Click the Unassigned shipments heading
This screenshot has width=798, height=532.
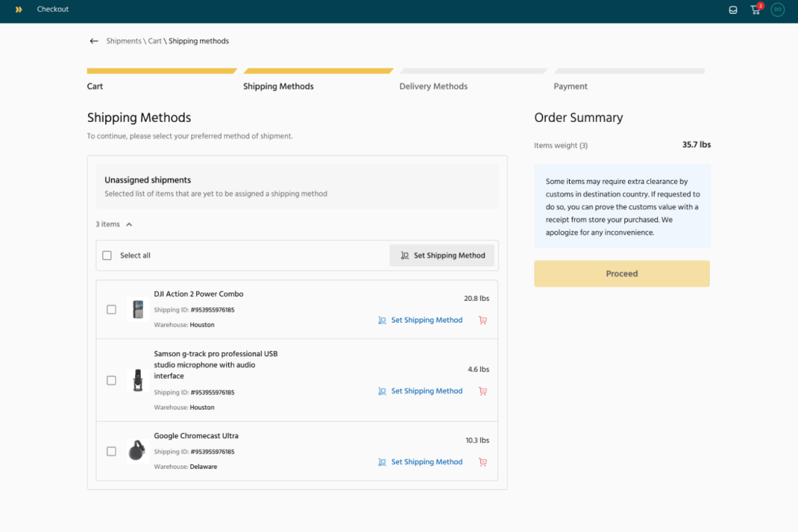pyautogui.click(x=148, y=180)
